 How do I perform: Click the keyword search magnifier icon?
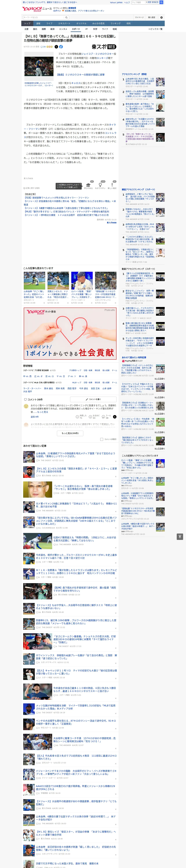(66, 18)
